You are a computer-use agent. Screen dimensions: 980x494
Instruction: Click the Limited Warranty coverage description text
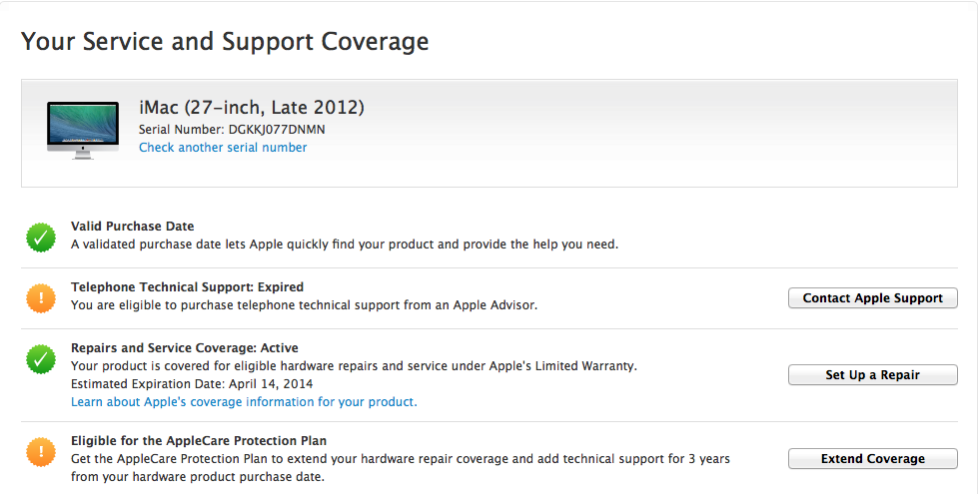coord(354,366)
